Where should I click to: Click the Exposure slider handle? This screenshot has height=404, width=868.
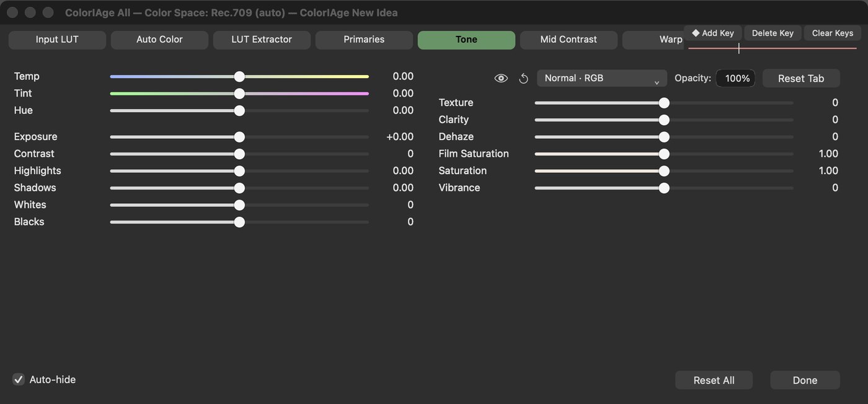point(239,137)
